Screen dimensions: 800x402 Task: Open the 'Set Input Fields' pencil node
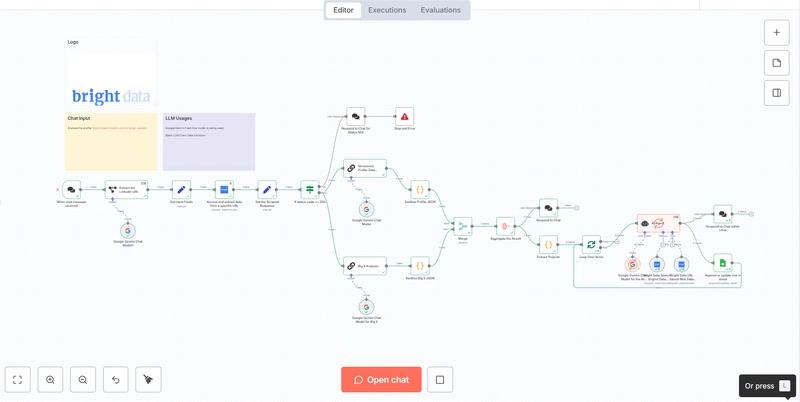click(181, 189)
